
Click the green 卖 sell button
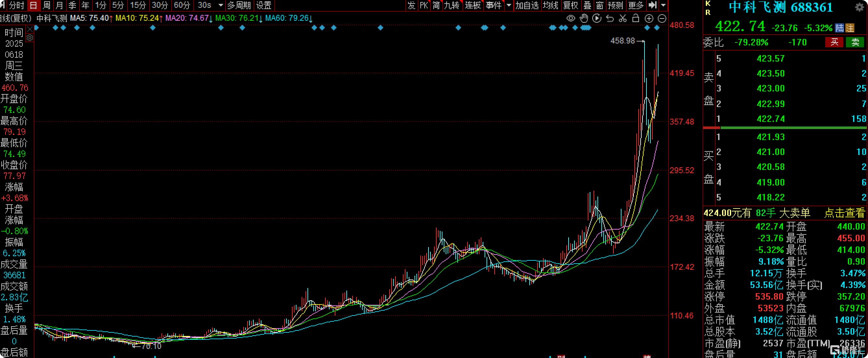pos(855,42)
